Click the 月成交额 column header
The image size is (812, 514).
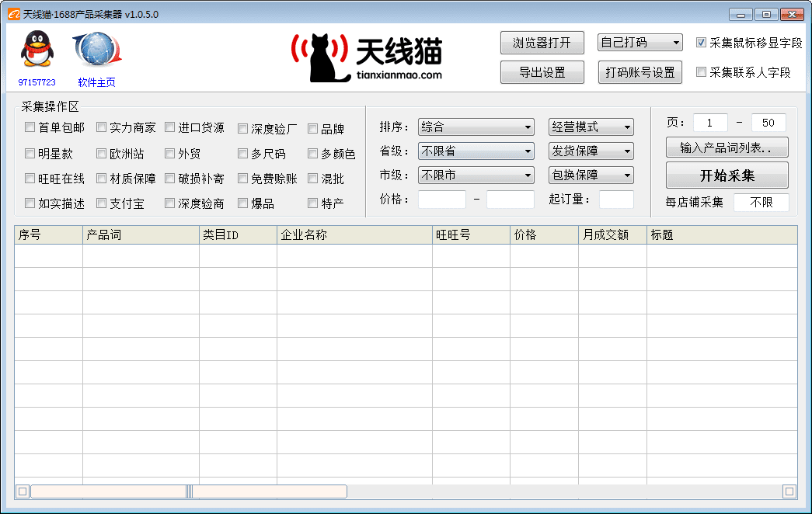click(612, 235)
